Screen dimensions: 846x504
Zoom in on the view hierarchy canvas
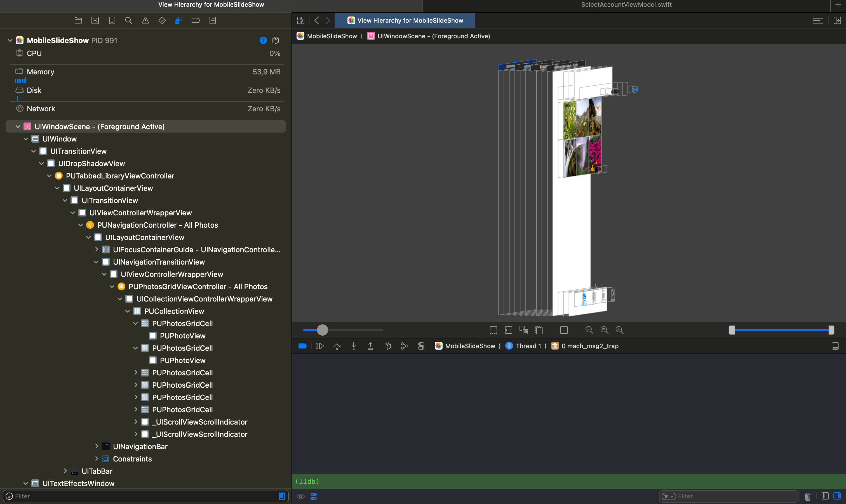tap(619, 330)
